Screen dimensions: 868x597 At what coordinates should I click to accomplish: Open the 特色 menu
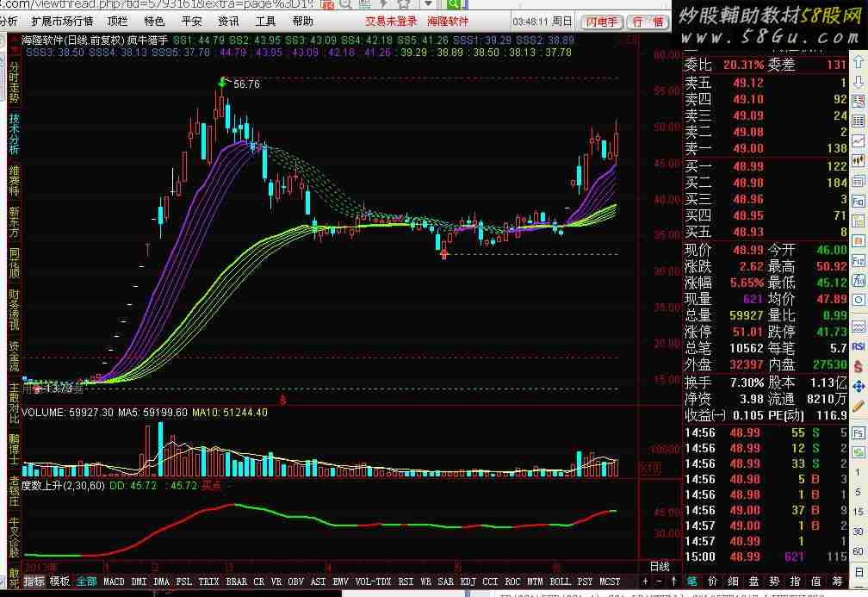coord(154,21)
